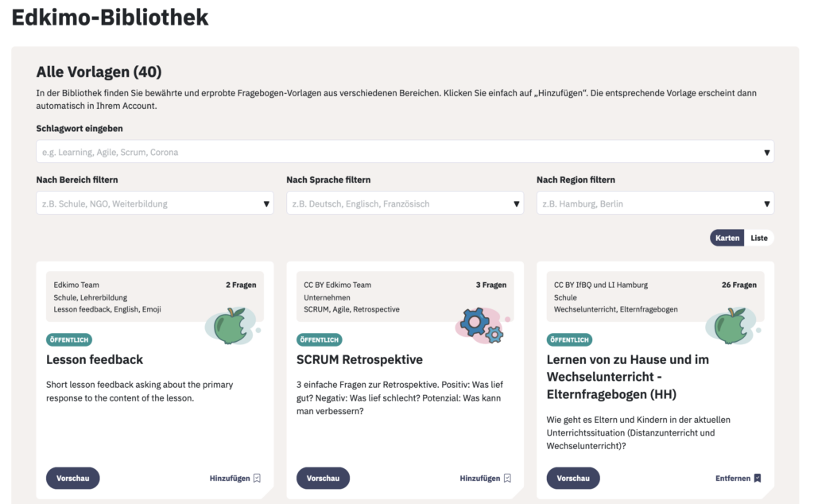The height and width of the screenshot is (504, 814).
Task: Click the bookmark icon on SCRUM Retrospektive card
Action: click(x=507, y=478)
